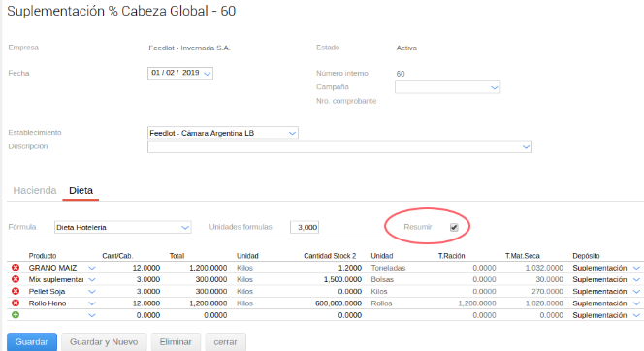The height and width of the screenshot is (351, 644).
Task: Focus the Unidades formulas input field
Action: point(305,227)
